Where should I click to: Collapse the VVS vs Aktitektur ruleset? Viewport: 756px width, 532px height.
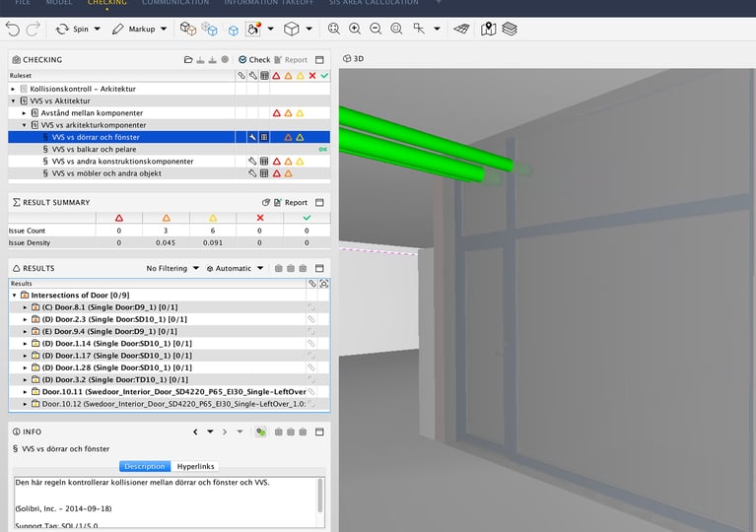tap(13, 101)
